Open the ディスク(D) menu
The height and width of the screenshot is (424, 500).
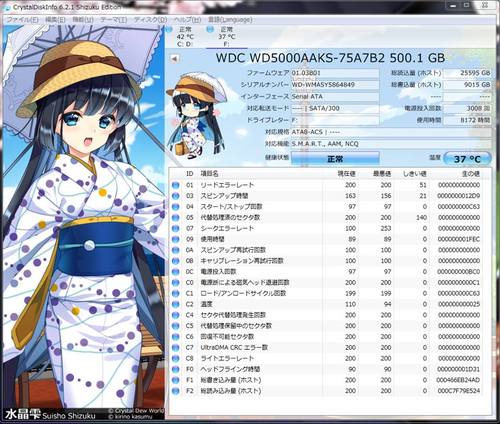[x=150, y=20]
